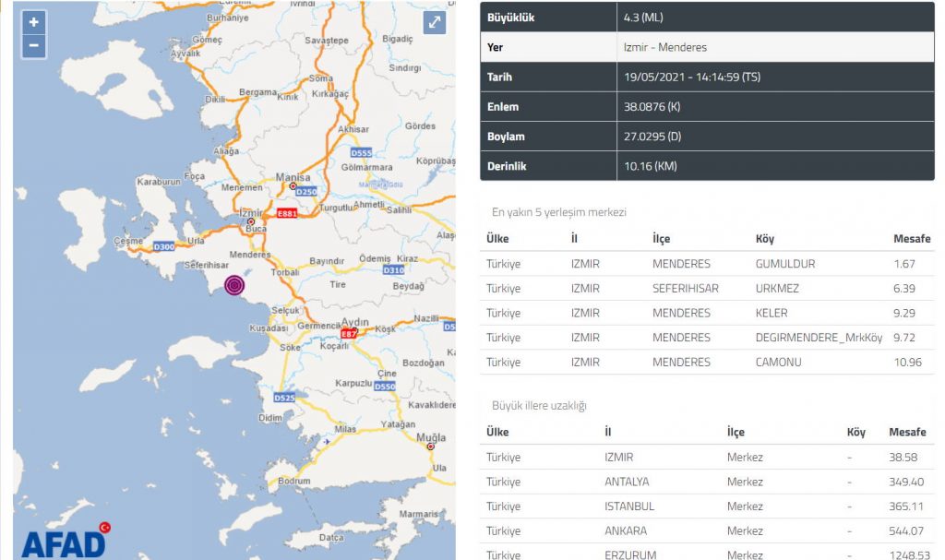Click the Muğla city marker
945x560 pixels.
[430, 447]
